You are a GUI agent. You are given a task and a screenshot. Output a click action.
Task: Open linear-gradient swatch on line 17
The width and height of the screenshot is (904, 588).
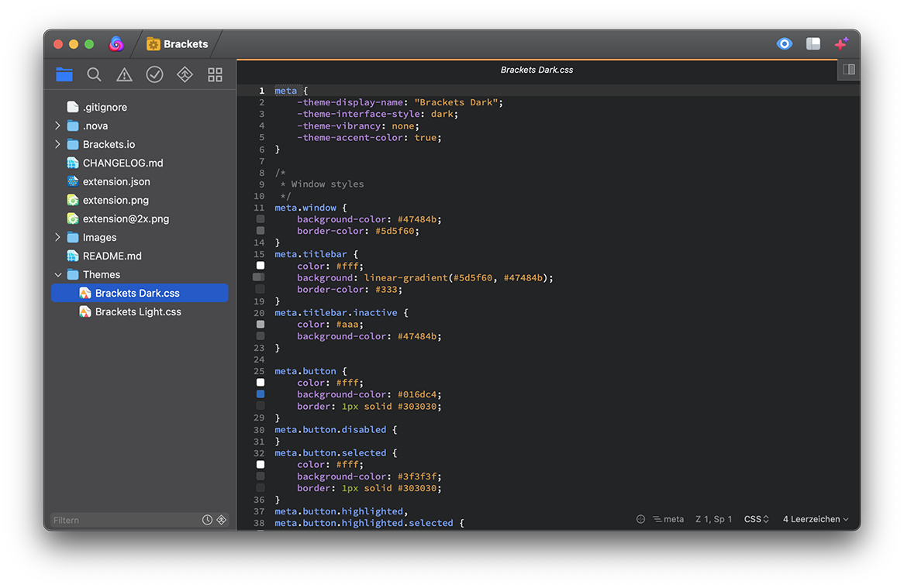[x=259, y=277]
